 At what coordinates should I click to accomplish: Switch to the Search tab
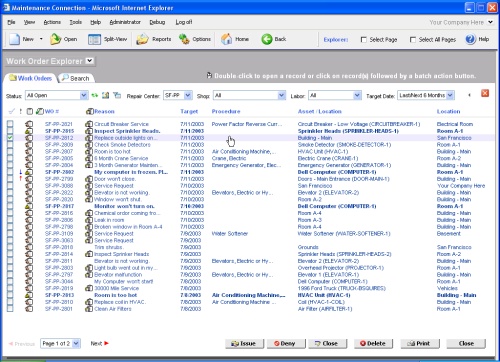(x=76, y=78)
